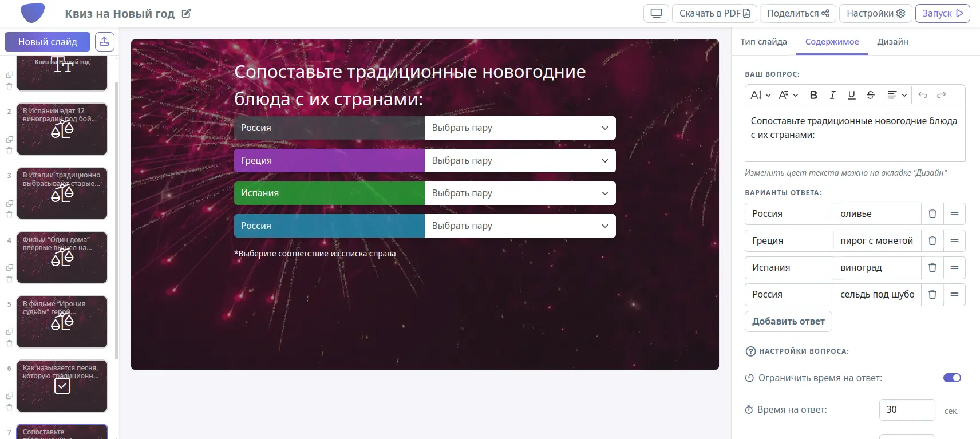Open the font size dropdown in the editor

click(x=760, y=95)
